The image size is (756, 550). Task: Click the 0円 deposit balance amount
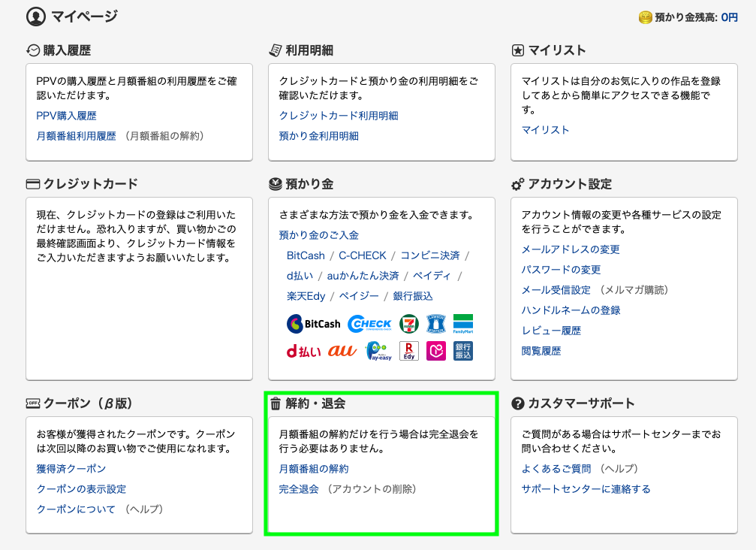point(729,17)
